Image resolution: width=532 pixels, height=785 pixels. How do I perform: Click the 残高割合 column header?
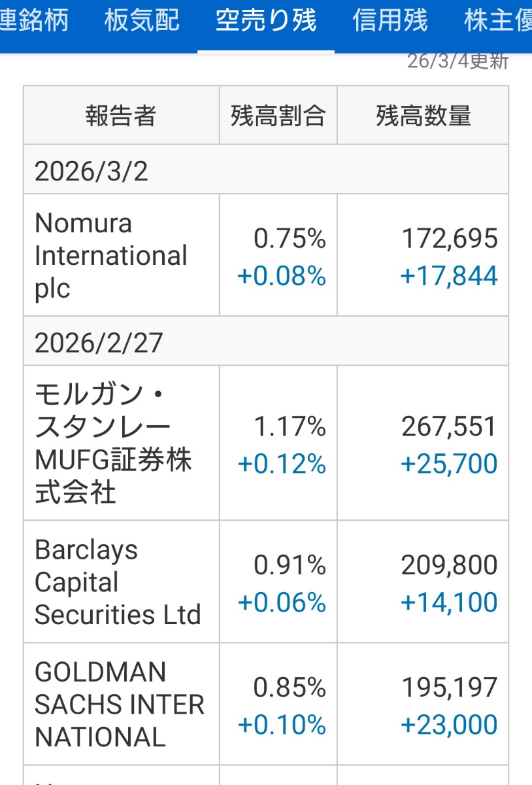[278, 116]
